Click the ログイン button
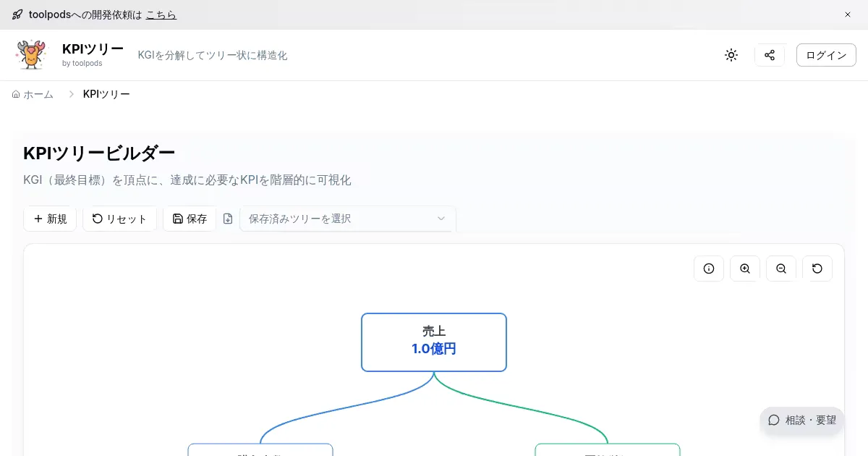This screenshot has height=456, width=868. (x=826, y=55)
